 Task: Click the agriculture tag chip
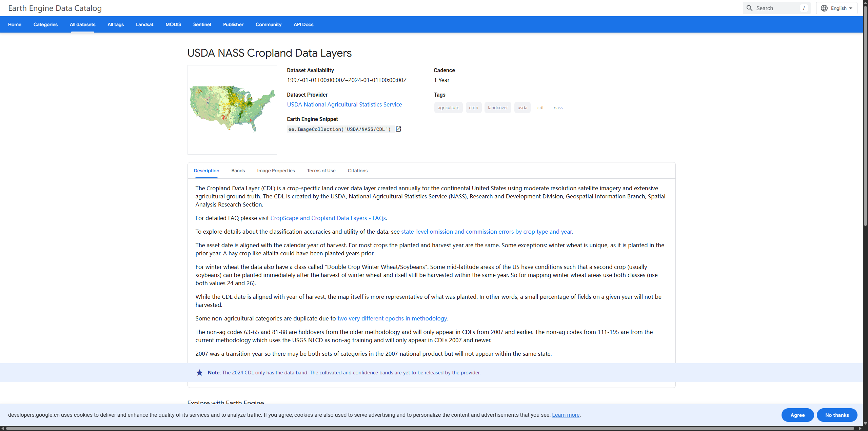point(448,108)
